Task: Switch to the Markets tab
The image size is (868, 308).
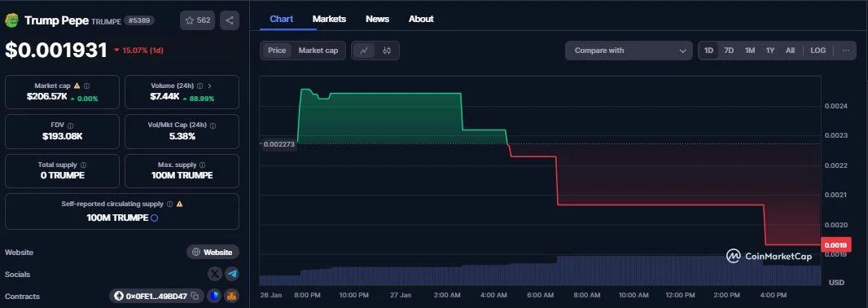Action: pyautogui.click(x=330, y=19)
